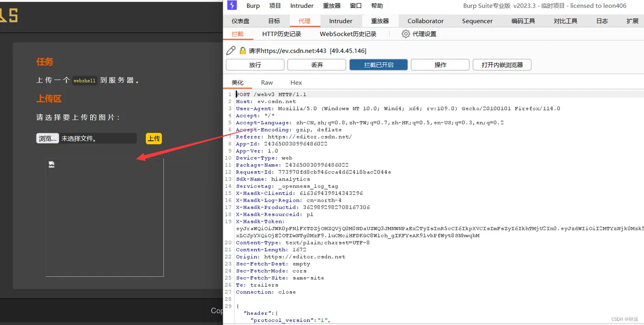Click the Content-Type header line
644x325 pixels.
click(303, 243)
